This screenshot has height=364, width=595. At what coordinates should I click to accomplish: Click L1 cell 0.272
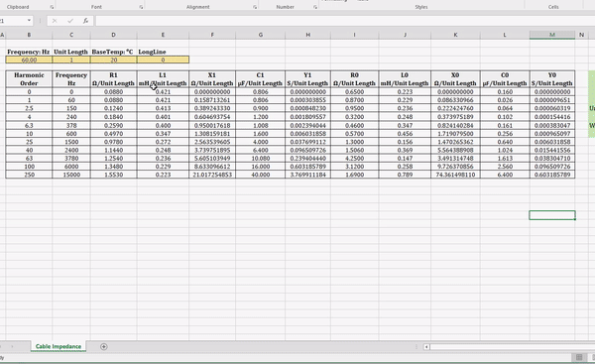tap(163, 142)
